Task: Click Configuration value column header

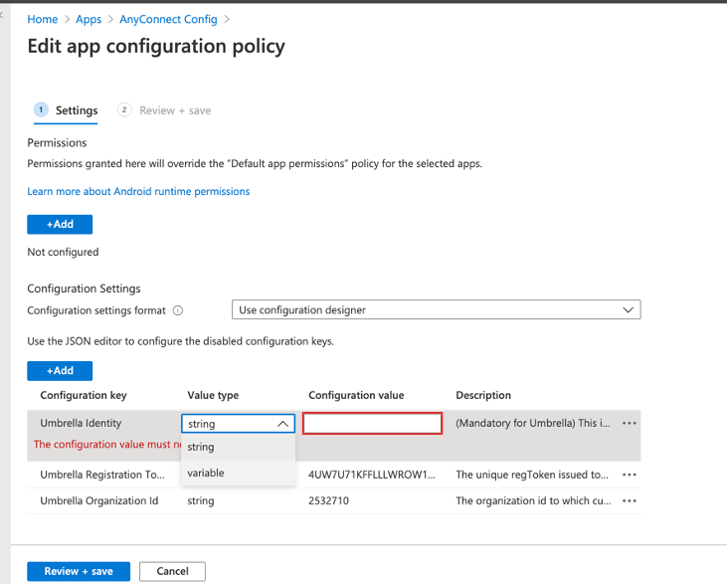Action: [356, 396]
